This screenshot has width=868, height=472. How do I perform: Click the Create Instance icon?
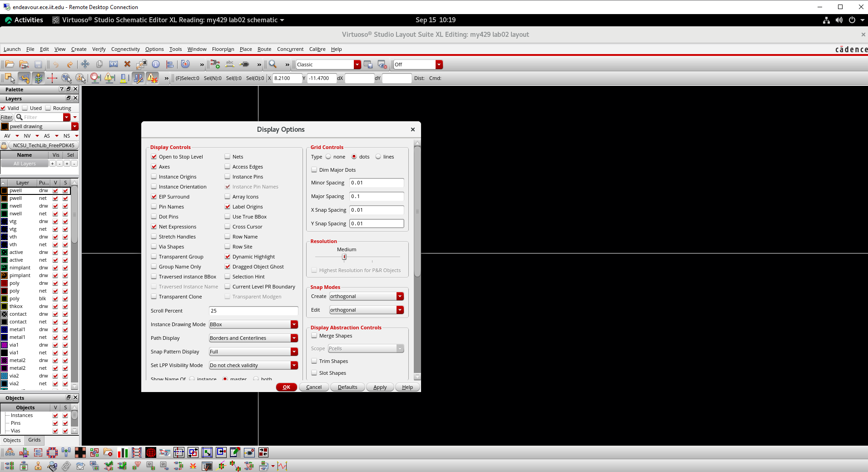pos(215,65)
